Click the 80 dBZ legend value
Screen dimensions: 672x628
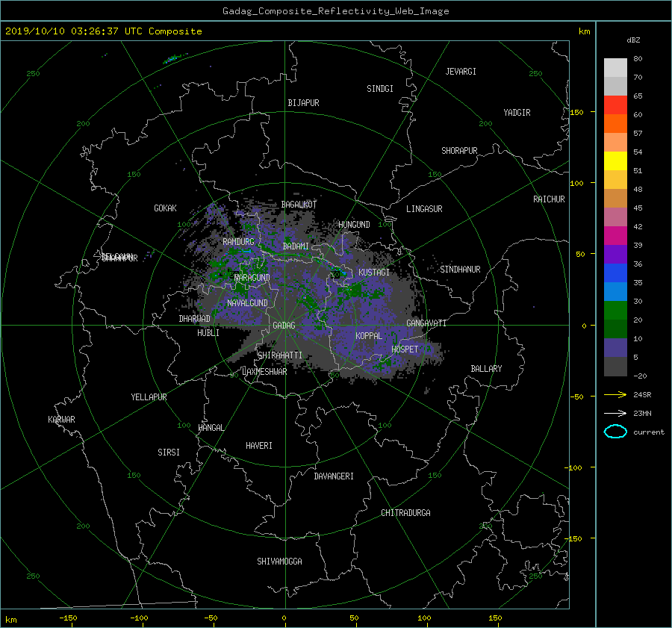[x=638, y=59]
